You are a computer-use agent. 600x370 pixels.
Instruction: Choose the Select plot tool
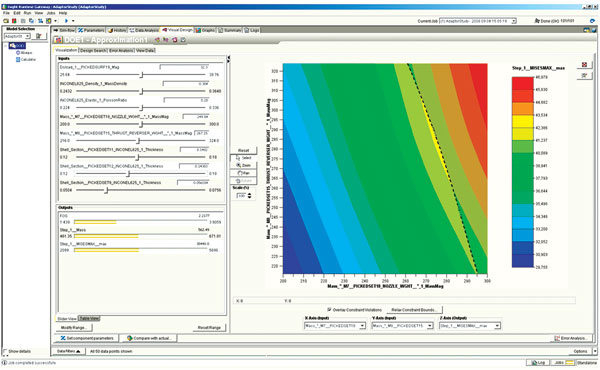pos(243,158)
